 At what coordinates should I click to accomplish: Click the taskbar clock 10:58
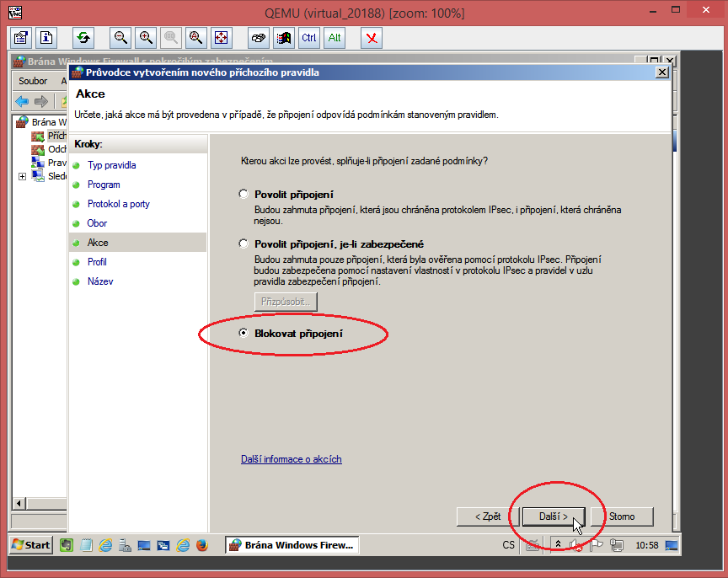[647, 545]
